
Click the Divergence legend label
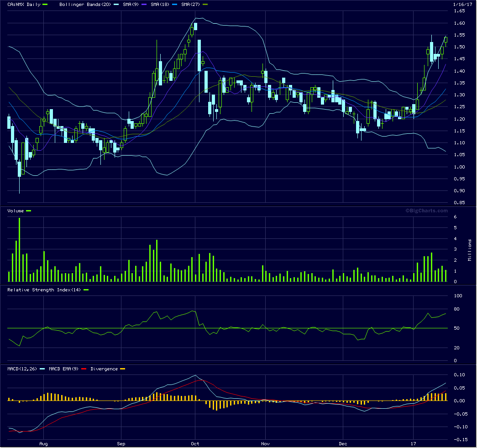point(104,369)
